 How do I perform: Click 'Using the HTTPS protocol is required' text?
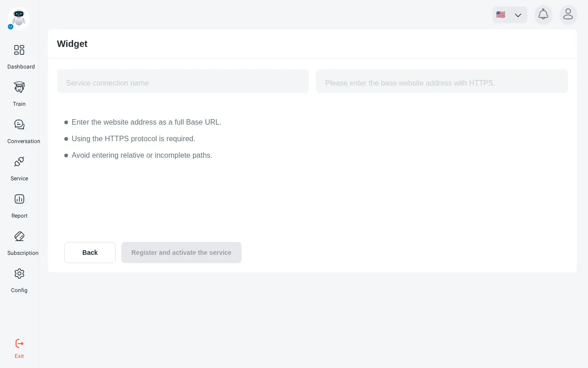[133, 139]
